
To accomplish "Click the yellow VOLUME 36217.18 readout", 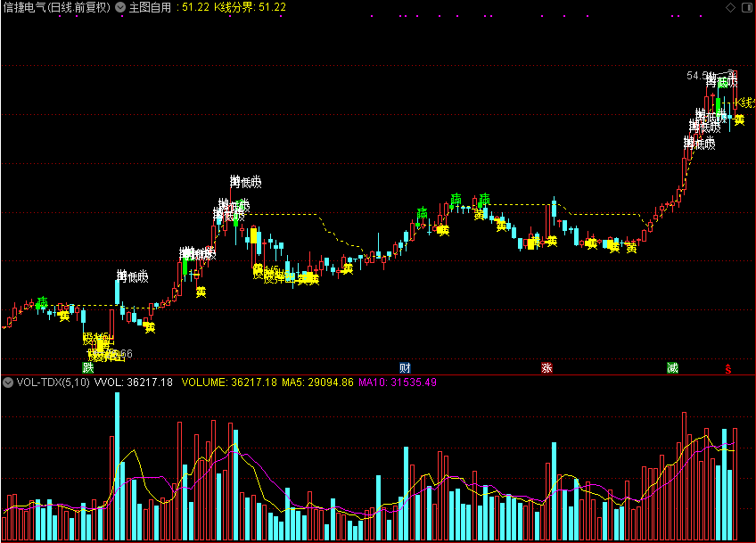I will coord(229,383).
